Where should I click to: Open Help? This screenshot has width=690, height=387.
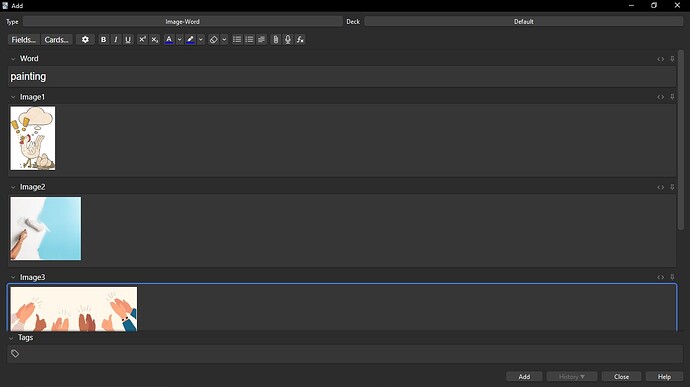pos(664,376)
